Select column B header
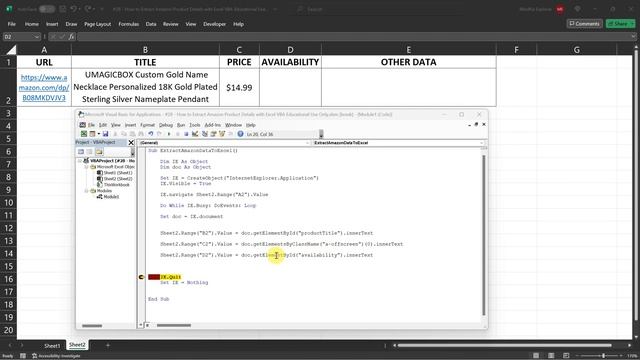The width and height of the screenshot is (640, 360). point(145,50)
